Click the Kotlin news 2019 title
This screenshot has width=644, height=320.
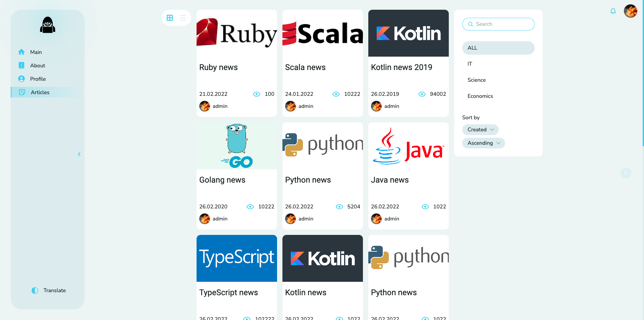click(x=401, y=67)
